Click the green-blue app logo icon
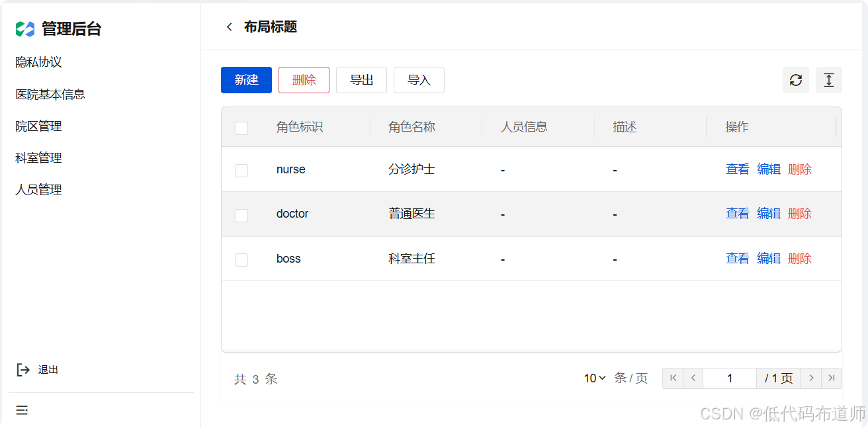 (x=25, y=29)
